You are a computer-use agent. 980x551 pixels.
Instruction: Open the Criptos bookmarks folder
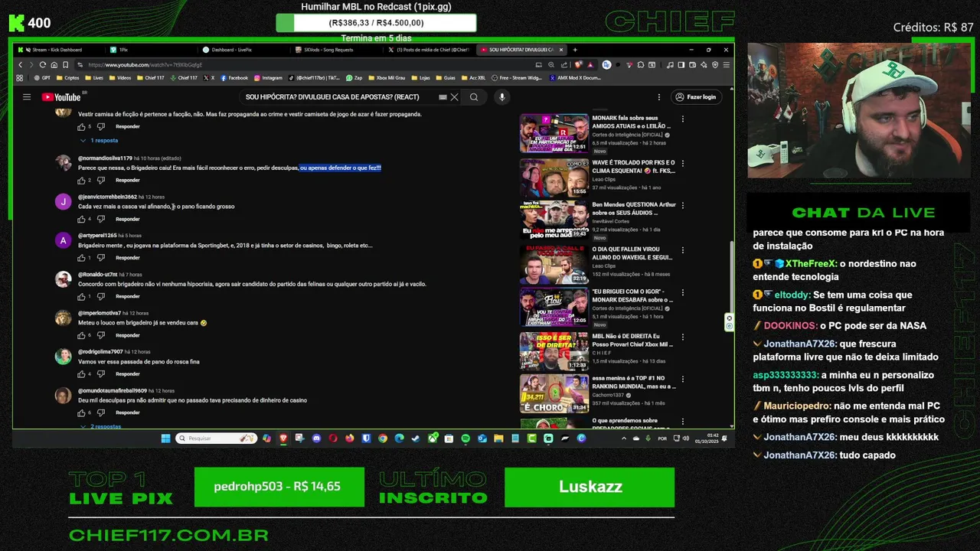pos(67,78)
